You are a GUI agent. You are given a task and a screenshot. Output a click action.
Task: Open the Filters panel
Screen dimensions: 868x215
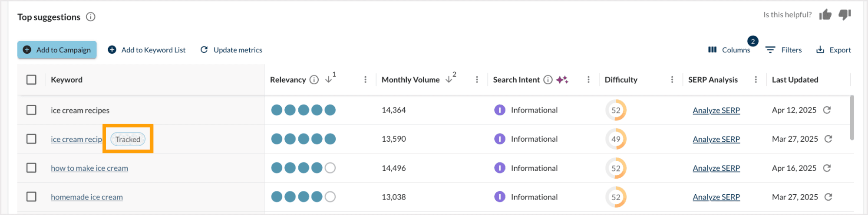pyautogui.click(x=784, y=50)
